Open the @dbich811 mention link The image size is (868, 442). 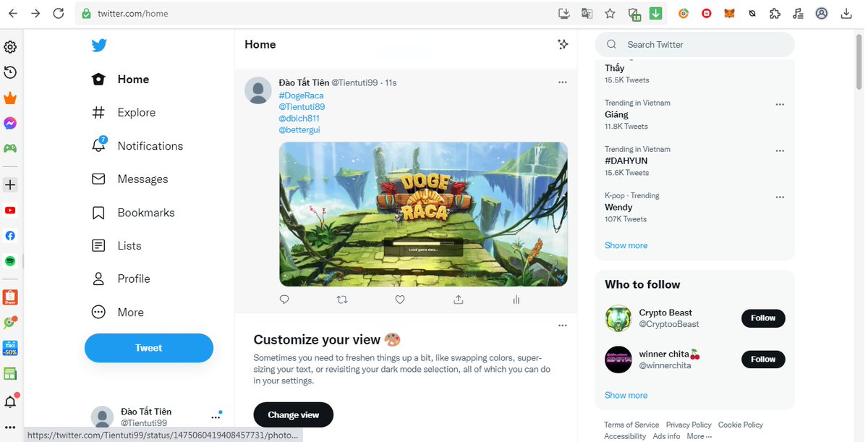pos(299,119)
